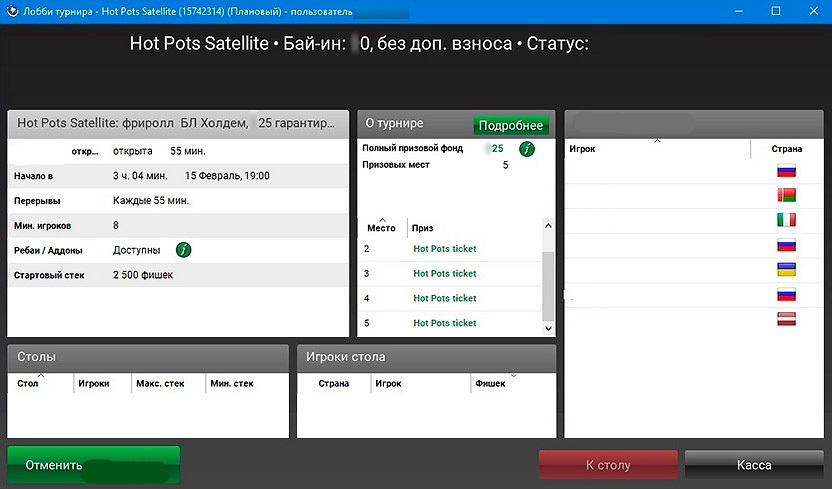Close the tournament lobby window
Image resolution: width=832 pixels, height=489 pixels.
813,11
